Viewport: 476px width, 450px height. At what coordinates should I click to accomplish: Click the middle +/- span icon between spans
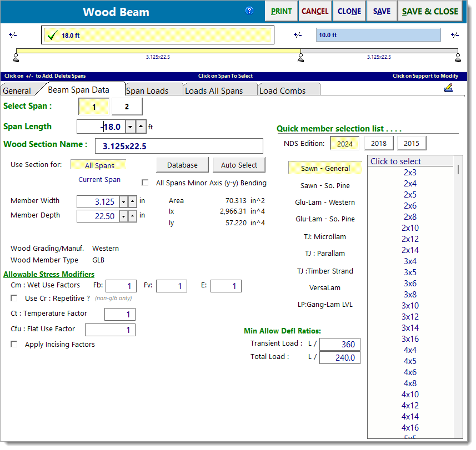298,35
